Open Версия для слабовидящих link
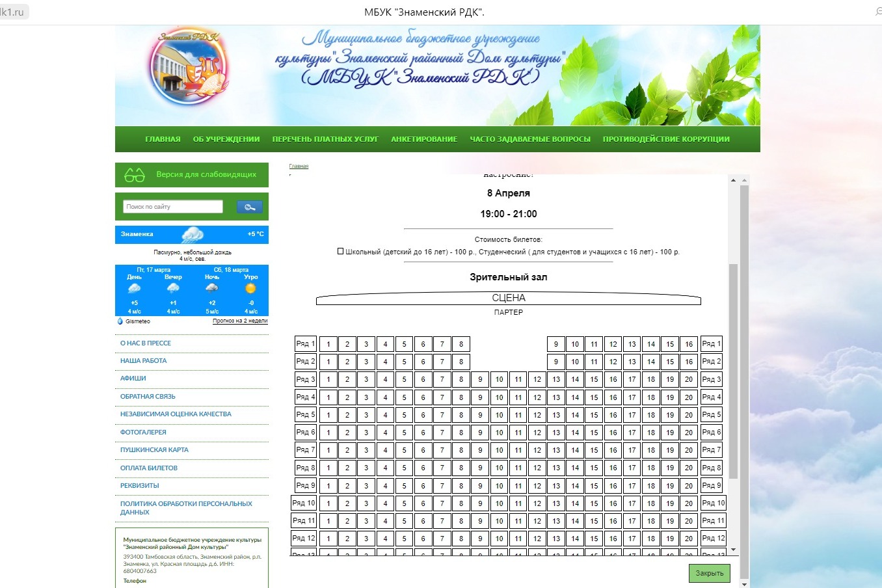 [x=206, y=174]
